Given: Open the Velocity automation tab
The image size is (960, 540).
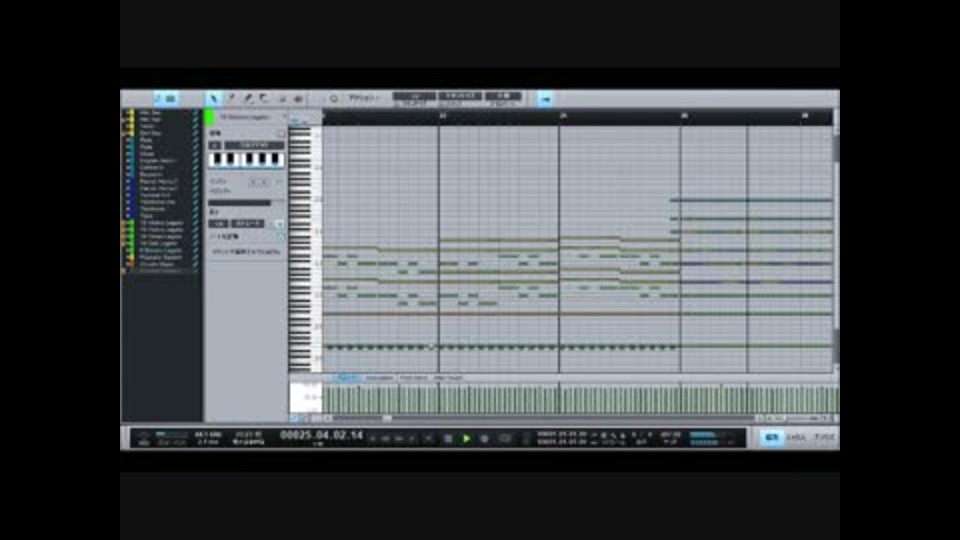Looking at the screenshot, I should coord(348,378).
